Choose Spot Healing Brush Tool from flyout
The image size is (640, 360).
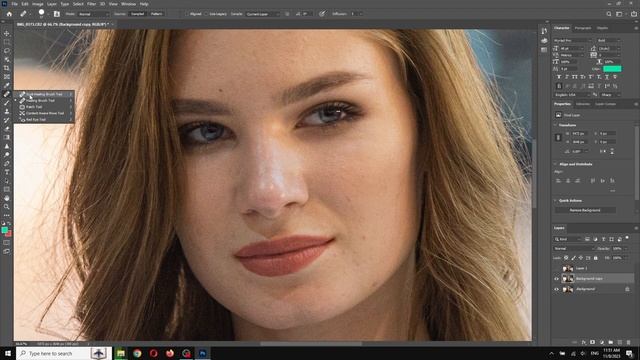tap(44, 94)
